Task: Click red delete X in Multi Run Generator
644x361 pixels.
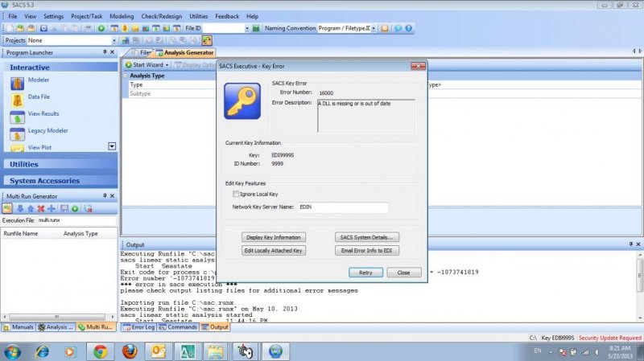Action: point(41,208)
